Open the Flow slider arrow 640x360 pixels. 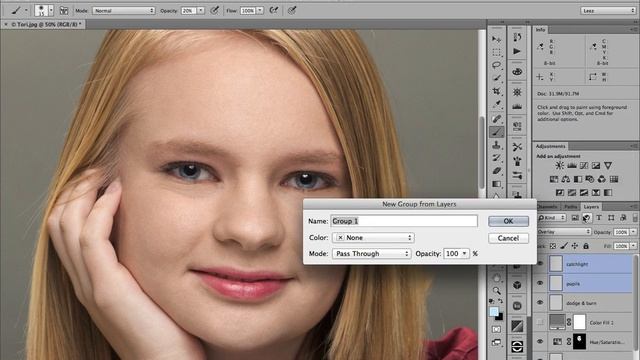260,11
